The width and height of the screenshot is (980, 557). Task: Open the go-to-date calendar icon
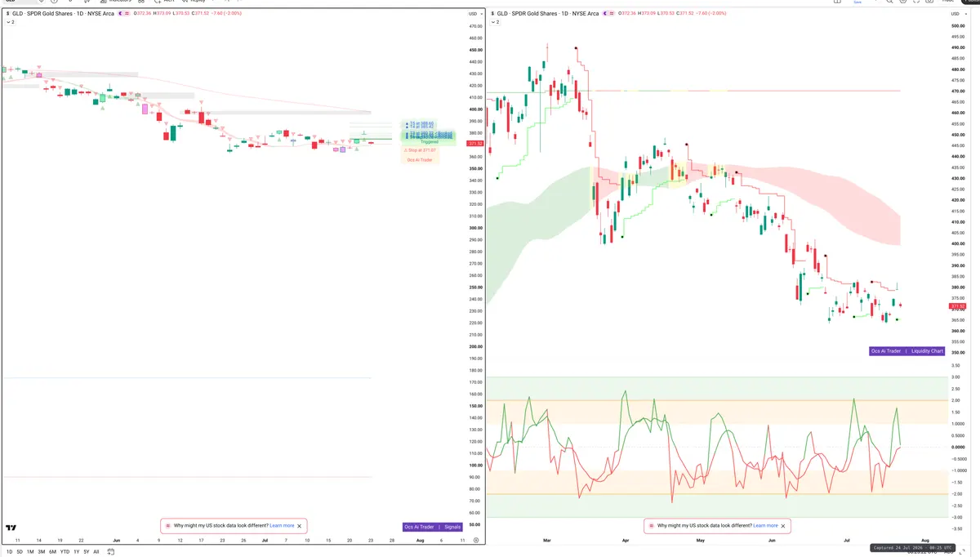111,552
